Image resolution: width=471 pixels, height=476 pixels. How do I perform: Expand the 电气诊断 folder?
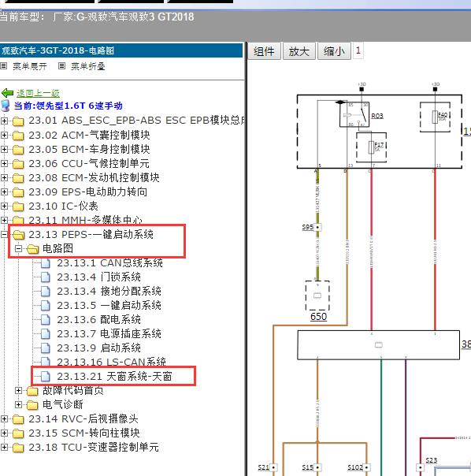[19, 404]
